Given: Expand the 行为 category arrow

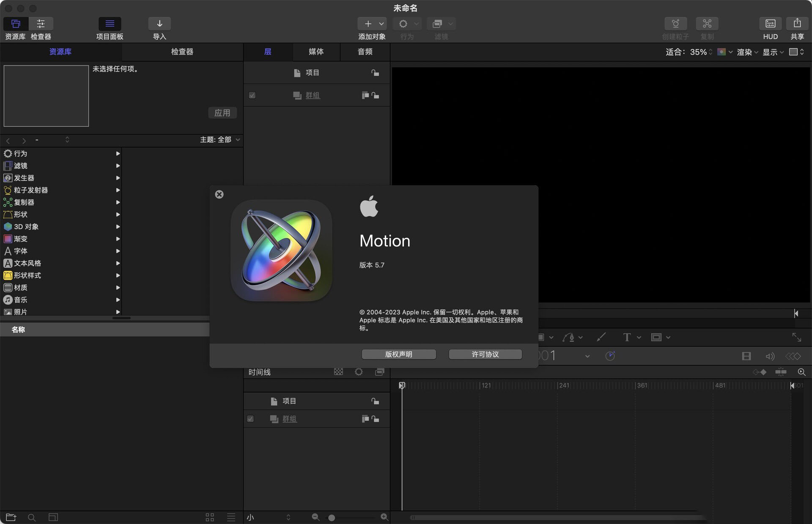Looking at the screenshot, I should (x=118, y=154).
